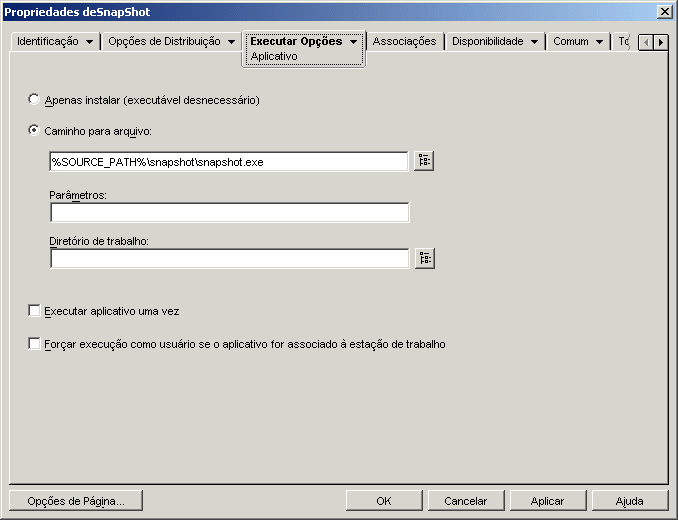Apply changes with Aplicar button
678x520 pixels.
pos(547,501)
